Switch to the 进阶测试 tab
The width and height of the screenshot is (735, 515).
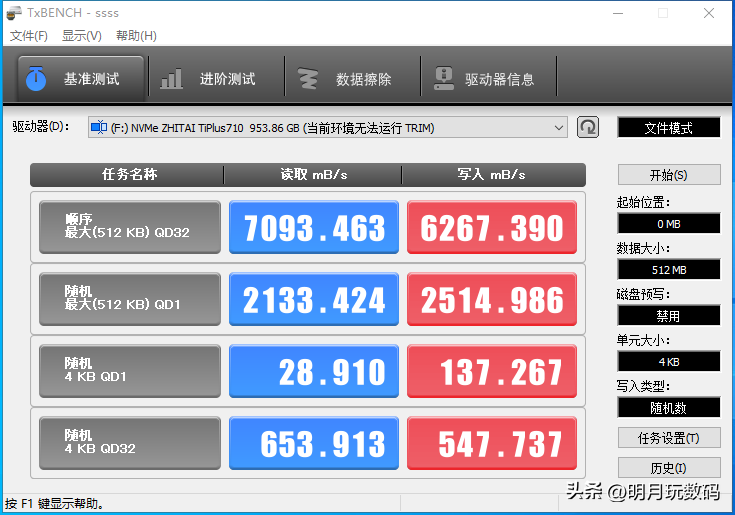[x=216, y=78]
